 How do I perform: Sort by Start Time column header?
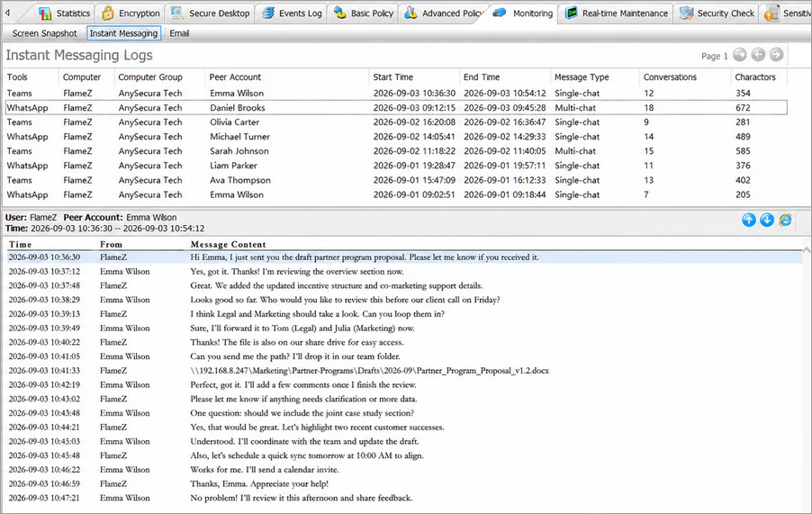point(393,77)
